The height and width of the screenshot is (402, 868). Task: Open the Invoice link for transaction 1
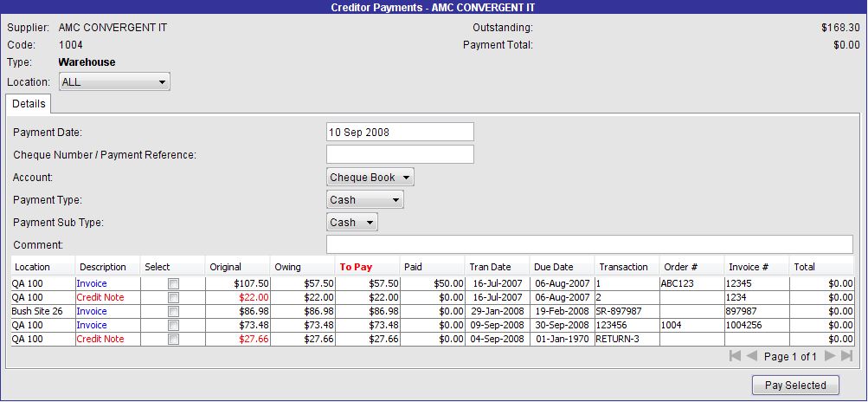(92, 283)
